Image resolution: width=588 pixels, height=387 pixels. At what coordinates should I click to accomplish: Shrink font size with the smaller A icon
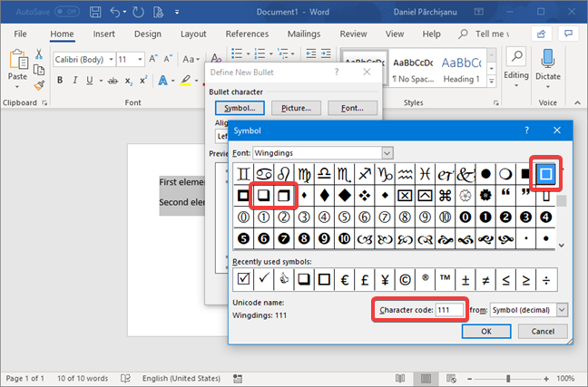pos(168,59)
